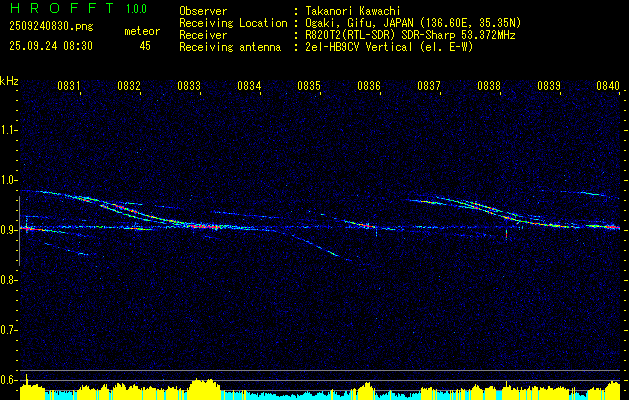The image size is (629, 400).
Task: Click the 0834 time axis marker
Action: coord(249,85)
